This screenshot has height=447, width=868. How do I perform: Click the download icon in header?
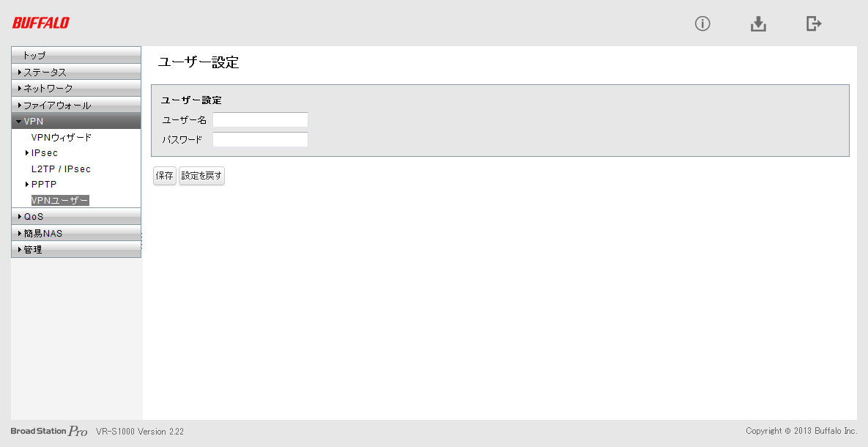pyautogui.click(x=758, y=23)
